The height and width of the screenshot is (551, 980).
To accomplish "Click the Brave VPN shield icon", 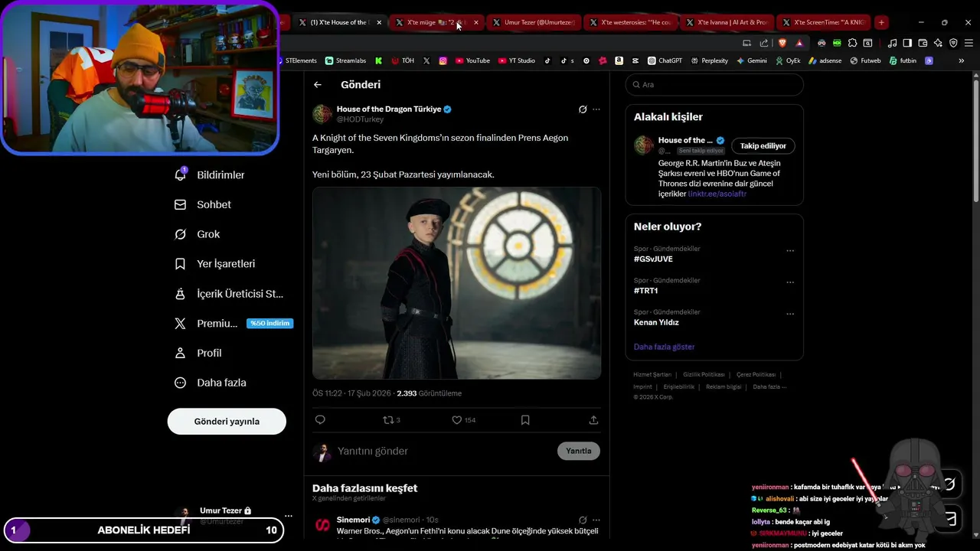I will [953, 43].
